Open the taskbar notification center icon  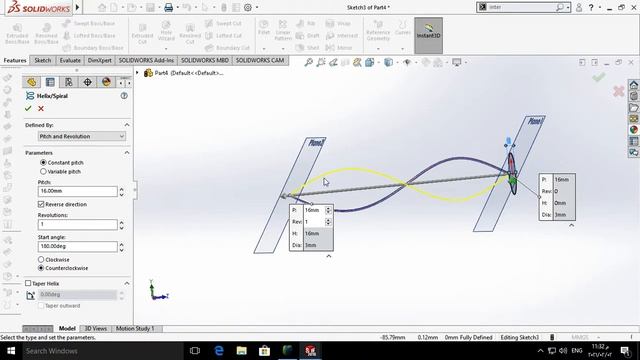[x=625, y=351]
